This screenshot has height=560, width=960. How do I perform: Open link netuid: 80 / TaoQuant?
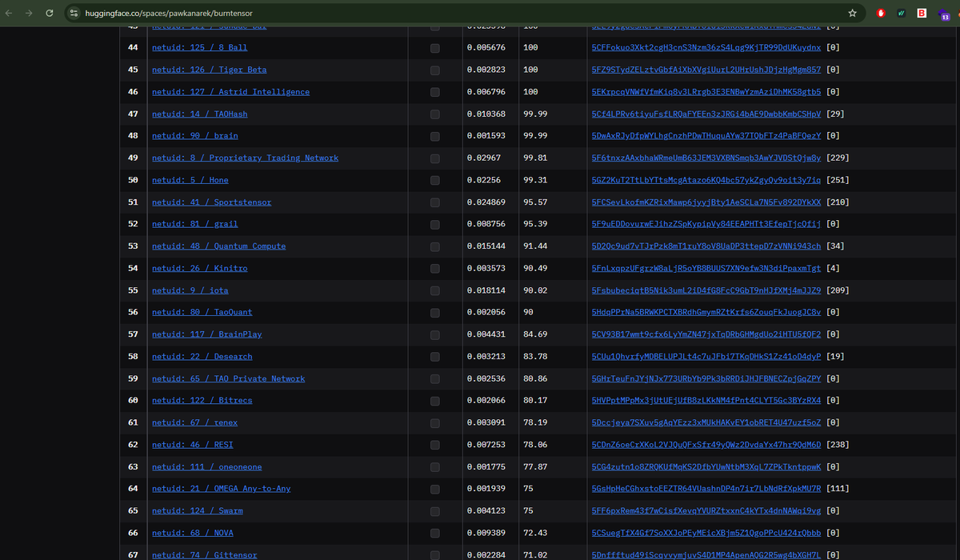coord(202,313)
